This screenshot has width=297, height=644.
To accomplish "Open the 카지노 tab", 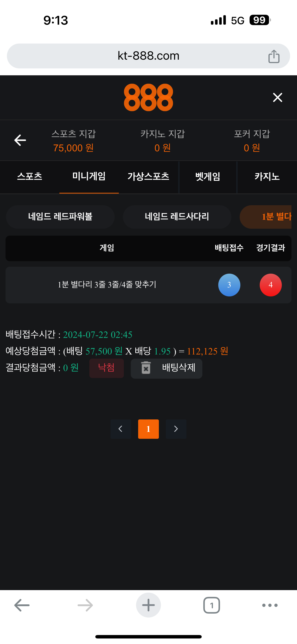I will 267,177.
